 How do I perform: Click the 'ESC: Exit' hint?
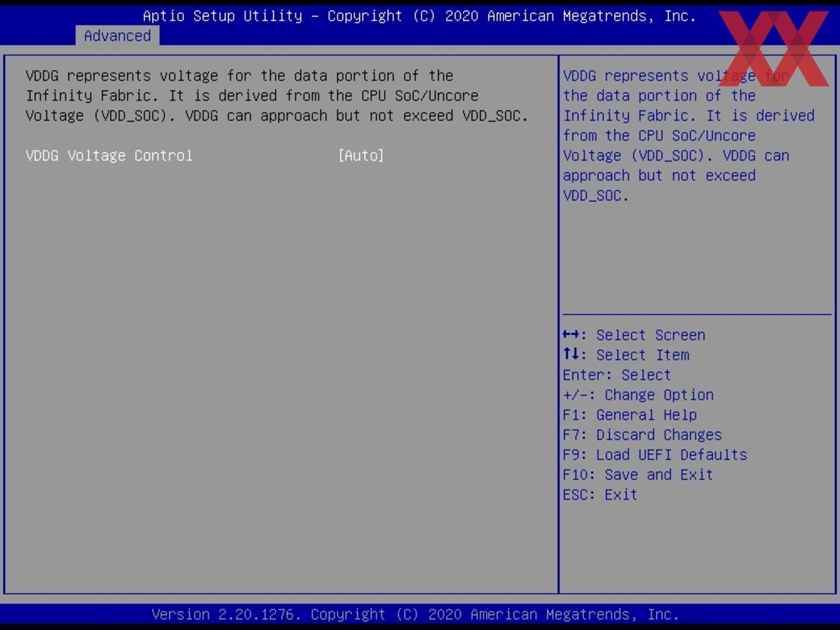pos(600,495)
